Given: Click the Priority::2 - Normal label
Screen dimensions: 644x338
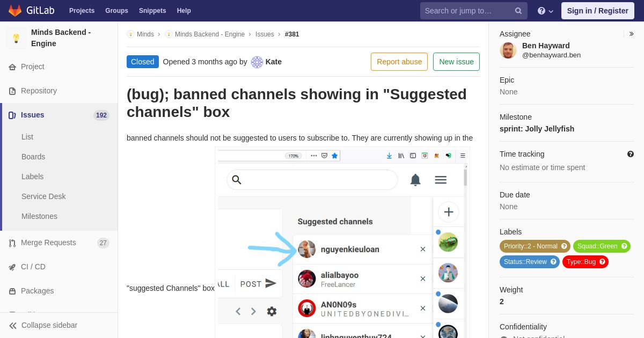Looking at the screenshot, I should (x=535, y=246).
